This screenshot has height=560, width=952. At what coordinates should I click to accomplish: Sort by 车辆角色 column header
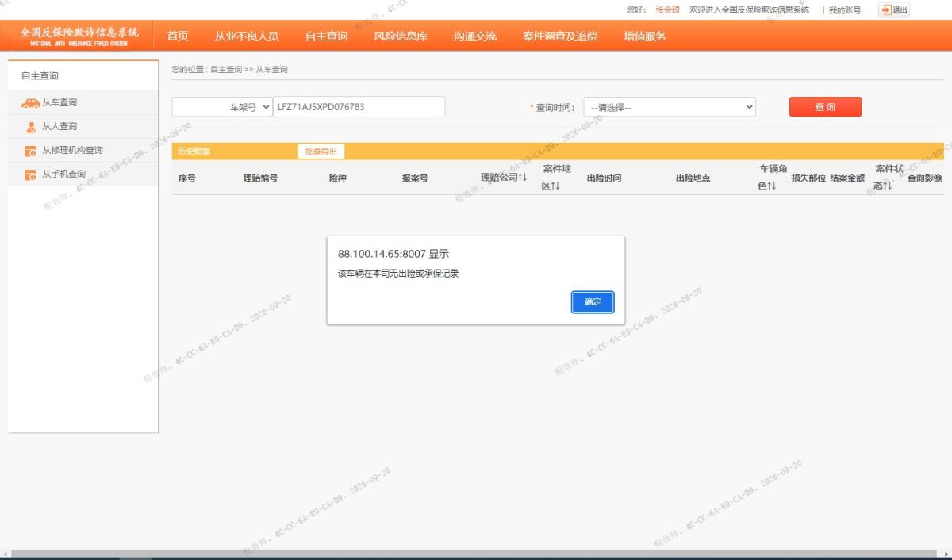(772, 178)
